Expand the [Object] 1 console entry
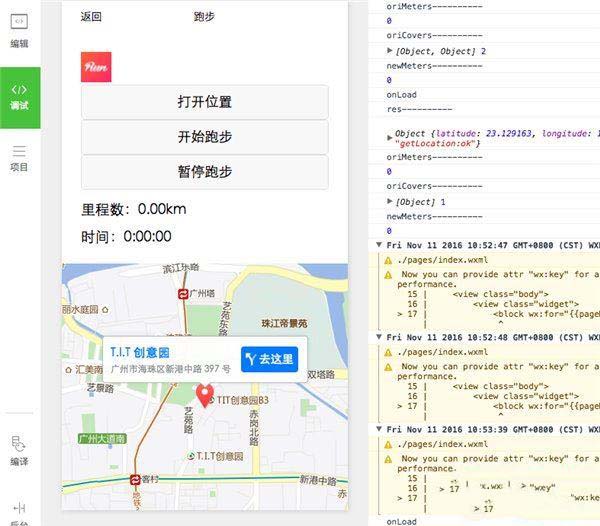The width and height of the screenshot is (600, 526). click(x=390, y=201)
